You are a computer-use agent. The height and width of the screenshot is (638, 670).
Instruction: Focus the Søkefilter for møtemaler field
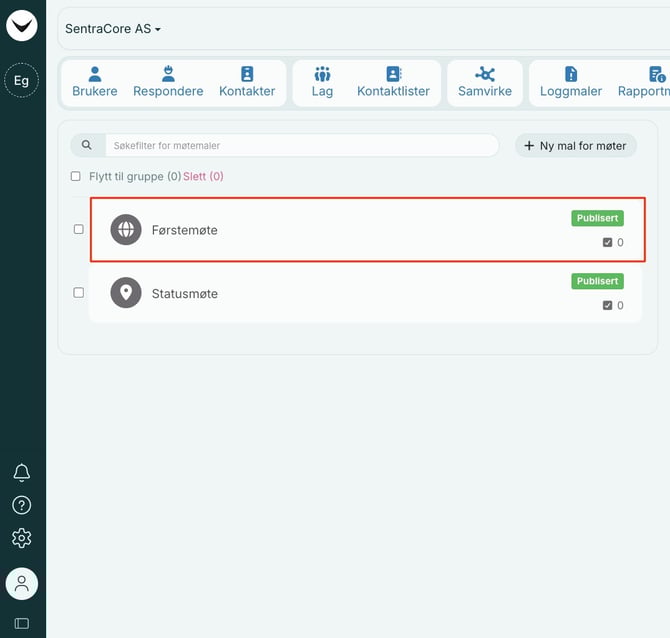tap(300, 145)
